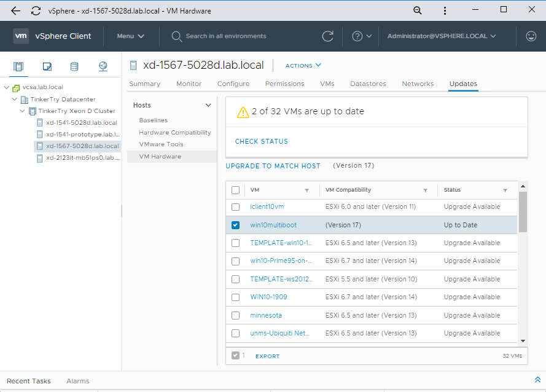Click UPGRADE TO MATCH HOST
The height and width of the screenshot is (392, 546).
click(273, 166)
